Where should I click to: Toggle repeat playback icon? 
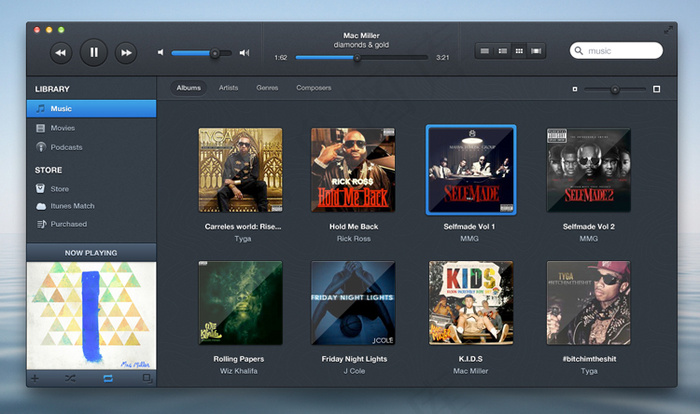(x=108, y=379)
